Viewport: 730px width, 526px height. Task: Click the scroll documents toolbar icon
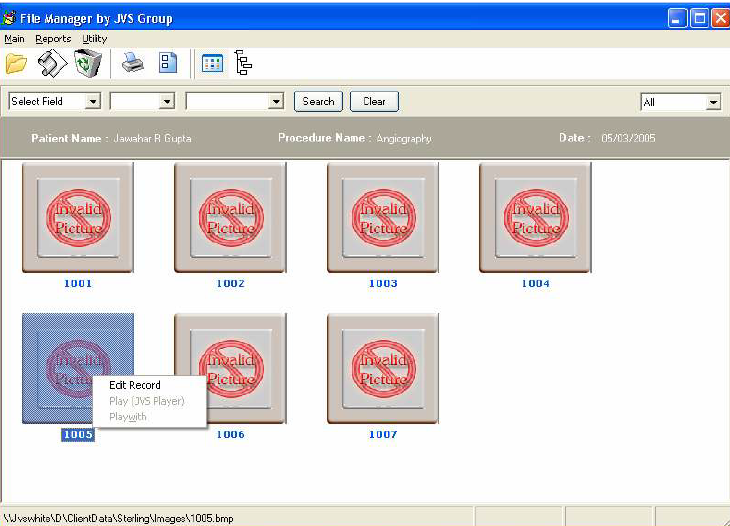(x=52, y=64)
